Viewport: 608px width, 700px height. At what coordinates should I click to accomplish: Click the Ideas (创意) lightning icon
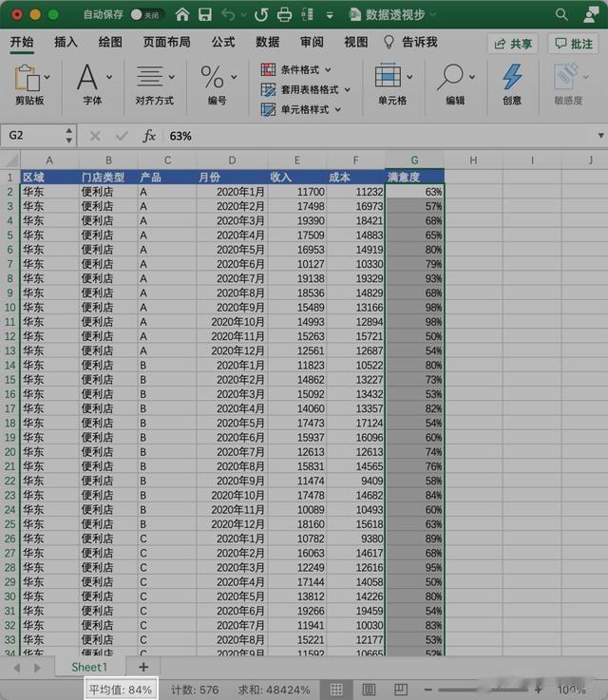coord(512,84)
